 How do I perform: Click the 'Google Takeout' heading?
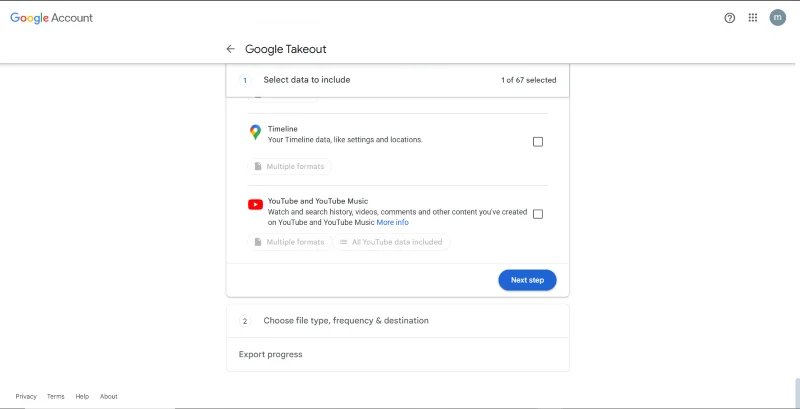coord(286,49)
